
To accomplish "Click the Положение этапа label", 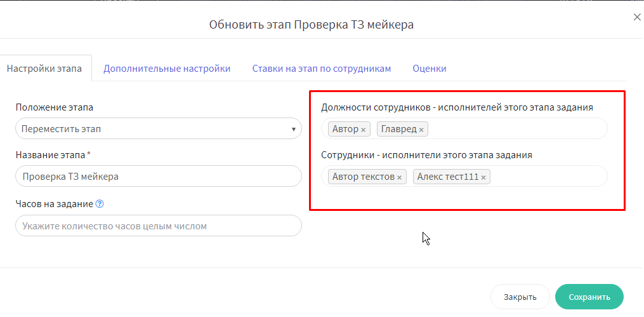I will coord(54,107).
